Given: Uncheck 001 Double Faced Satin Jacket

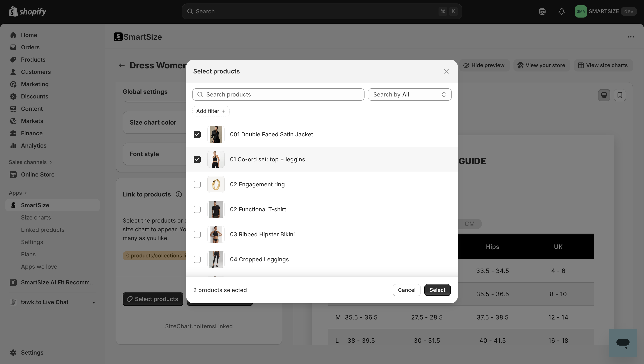Looking at the screenshot, I should [197, 134].
